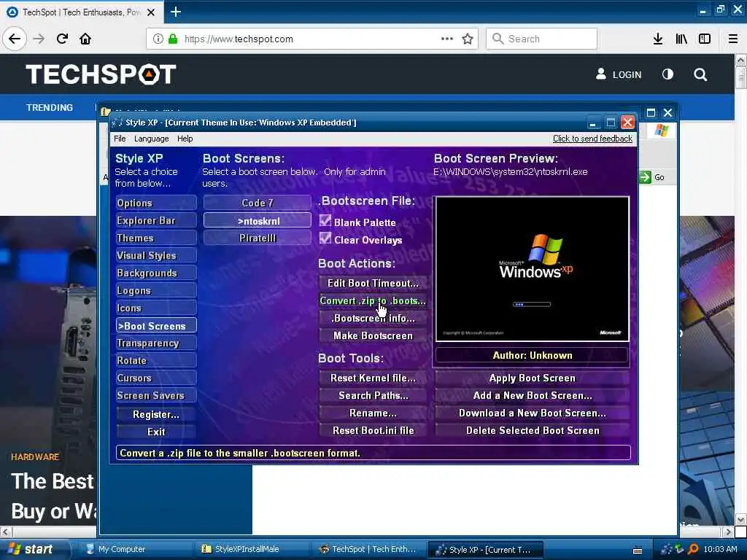This screenshot has height=560, width=747.
Task: Click the Exit button in Style XP
Action: point(156,432)
